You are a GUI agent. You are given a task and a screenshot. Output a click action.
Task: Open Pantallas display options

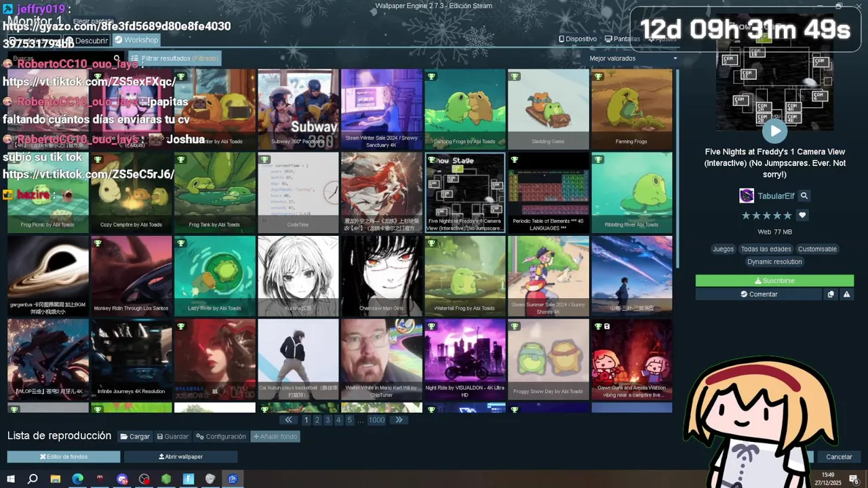pos(623,39)
